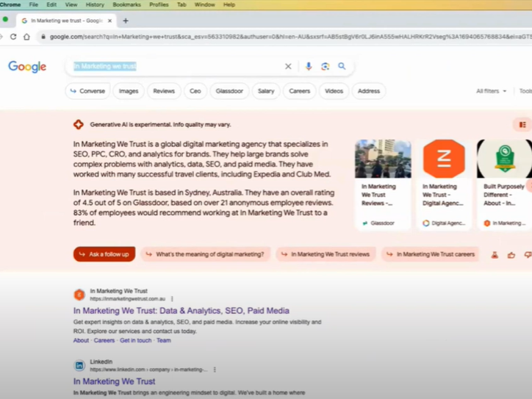The image size is (532, 399).
Task: Choose In Marketing We Trust careers suggestion
Action: click(x=430, y=254)
